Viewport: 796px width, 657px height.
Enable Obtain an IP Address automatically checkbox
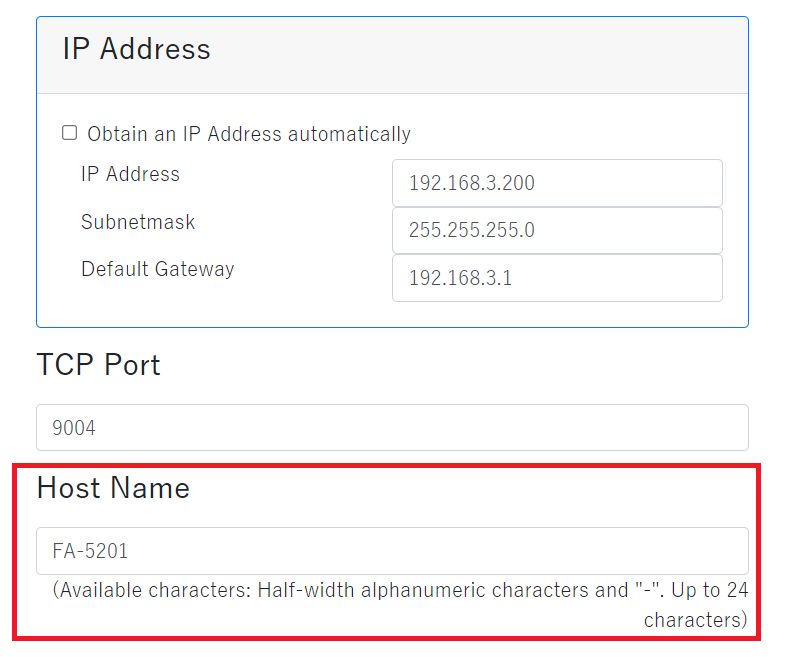click(70, 133)
